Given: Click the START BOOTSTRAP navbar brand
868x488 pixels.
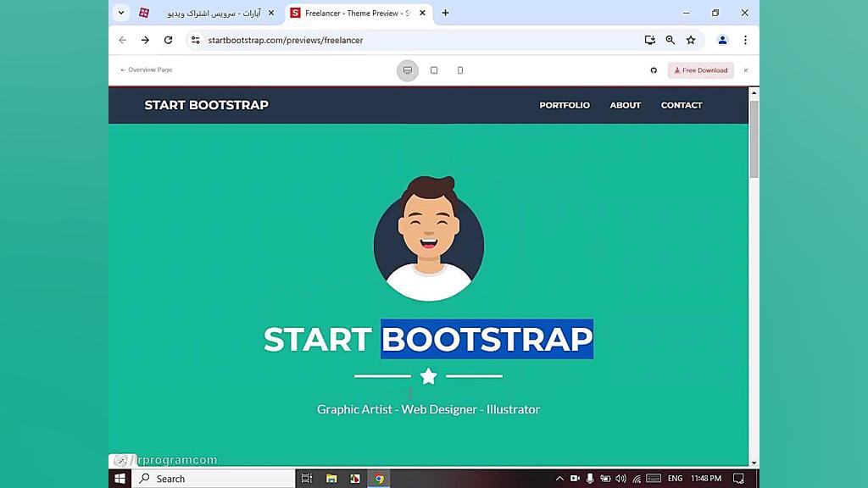Looking at the screenshot, I should pos(207,105).
